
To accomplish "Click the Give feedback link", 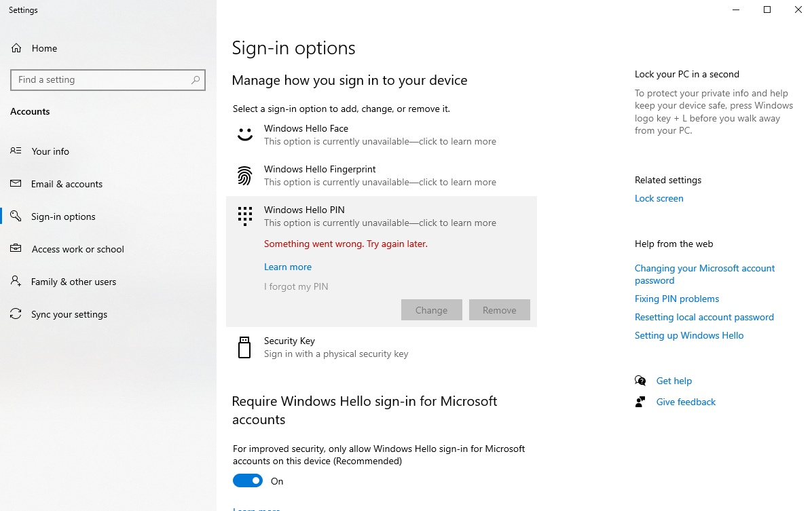I will pyautogui.click(x=686, y=402).
